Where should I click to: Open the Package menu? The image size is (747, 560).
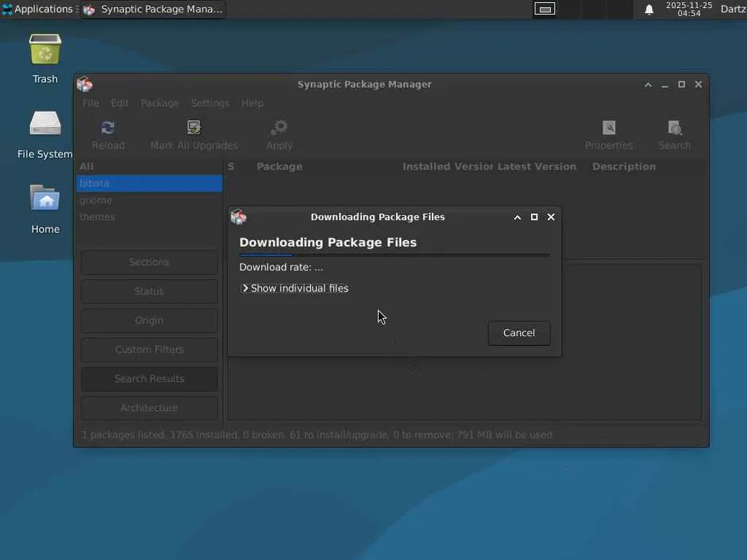160,103
